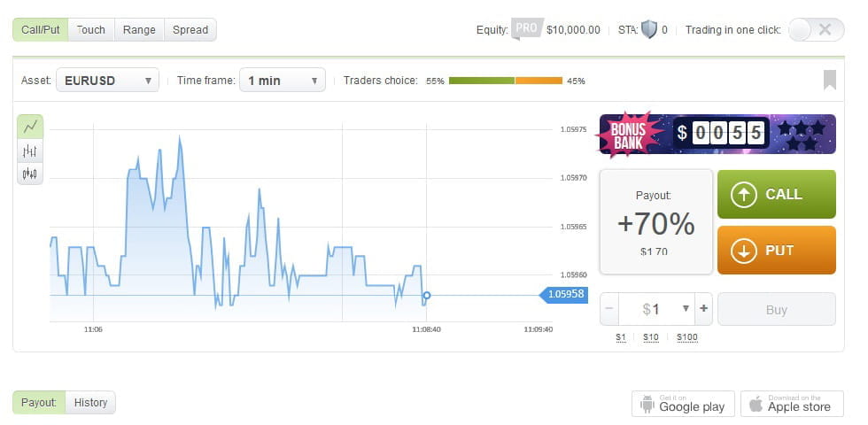Click the 1.05970 price axis label
Image resolution: width=868 pixels, height=425 pixels.
(574, 178)
